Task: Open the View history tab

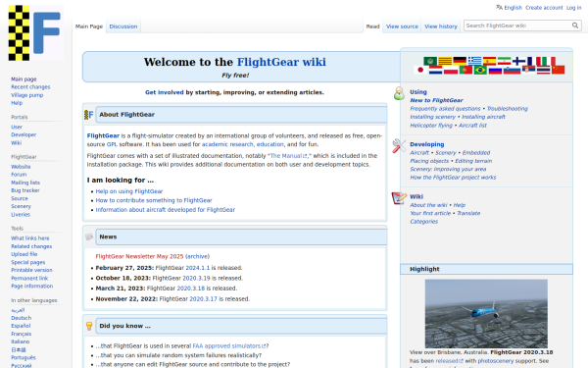Action: 441,26
